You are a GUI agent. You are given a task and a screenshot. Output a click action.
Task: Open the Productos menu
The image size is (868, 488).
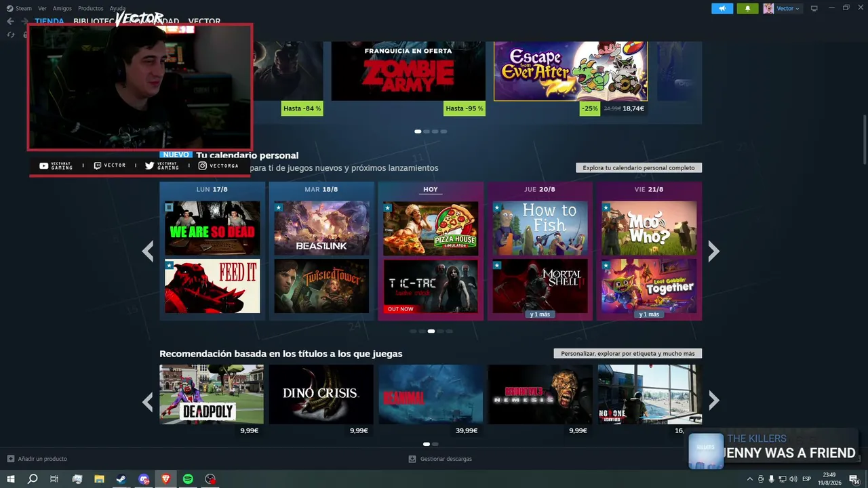coord(91,8)
